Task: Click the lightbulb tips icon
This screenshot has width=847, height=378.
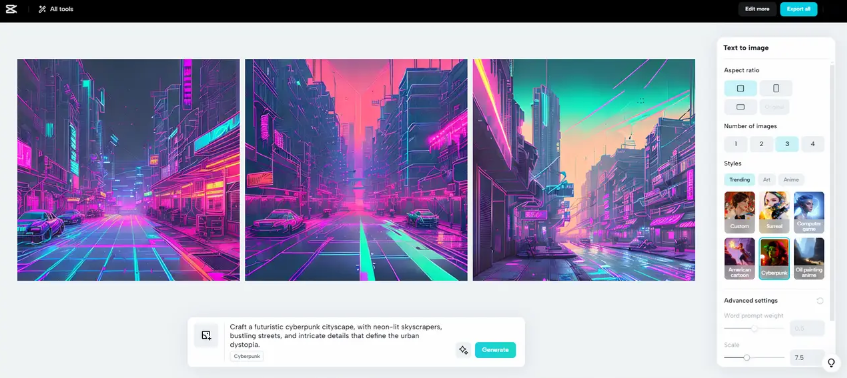Action: pos(832,362)
